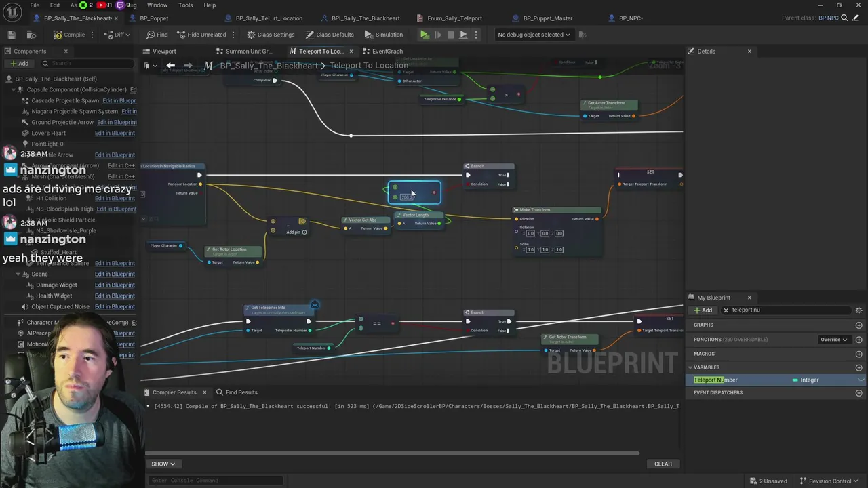868x488 pixels.
Task: Click the Components search field
Action: pos(87,63)
